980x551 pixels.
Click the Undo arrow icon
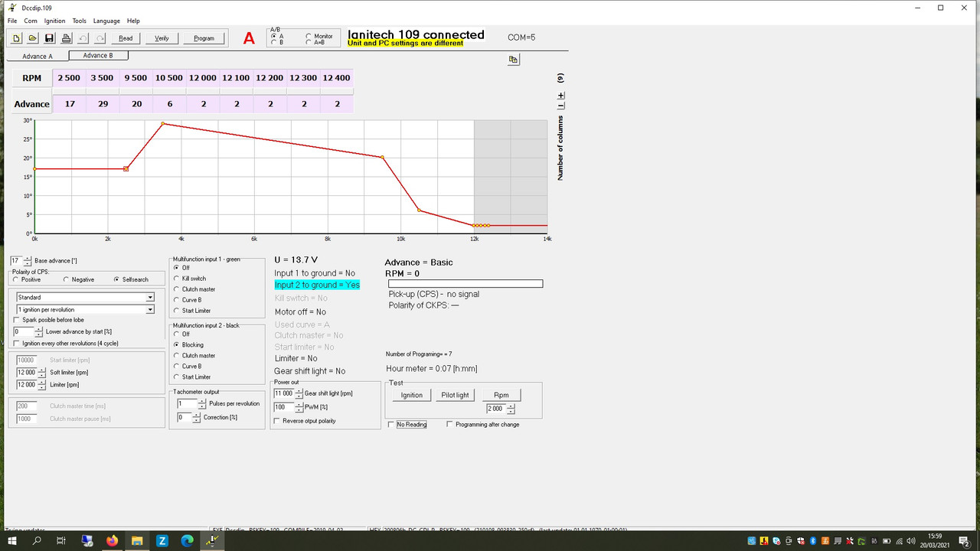point(83,38)
